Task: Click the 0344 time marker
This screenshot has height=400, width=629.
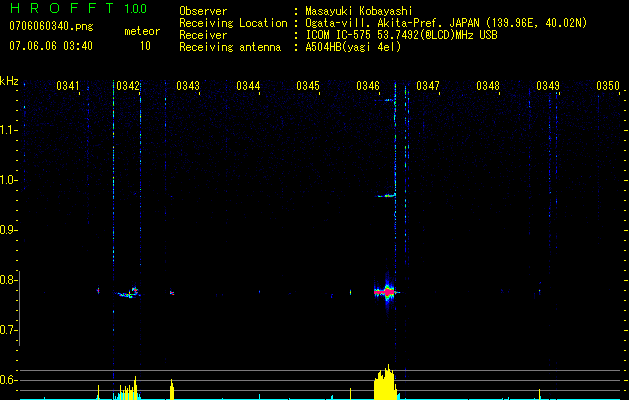Action: (x=248, y=86)
